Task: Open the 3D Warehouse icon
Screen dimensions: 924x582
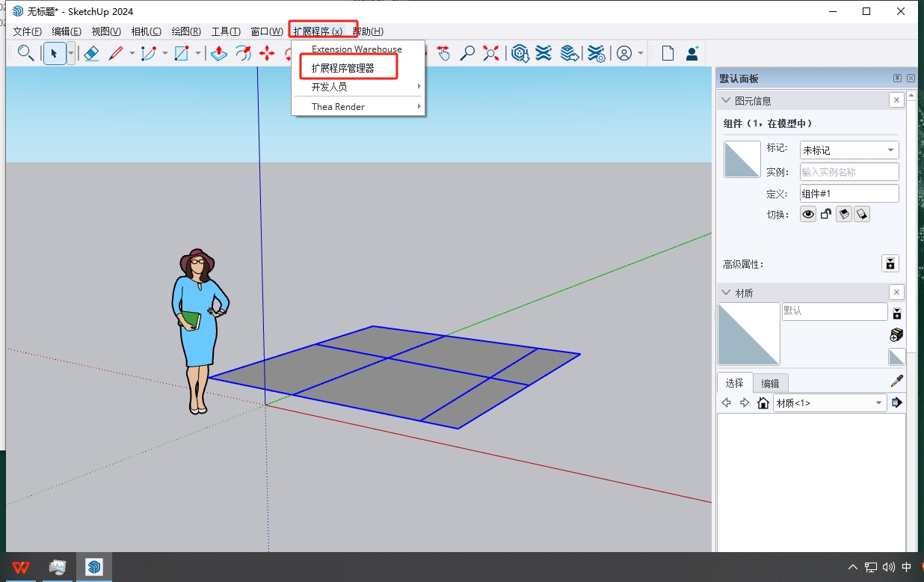Action: pyautogui.click(x=520, y=53)
